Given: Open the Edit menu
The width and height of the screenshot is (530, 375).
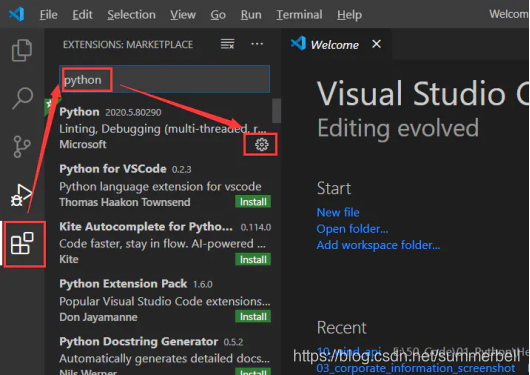Looking at the screenshot, I should (82, 15).
